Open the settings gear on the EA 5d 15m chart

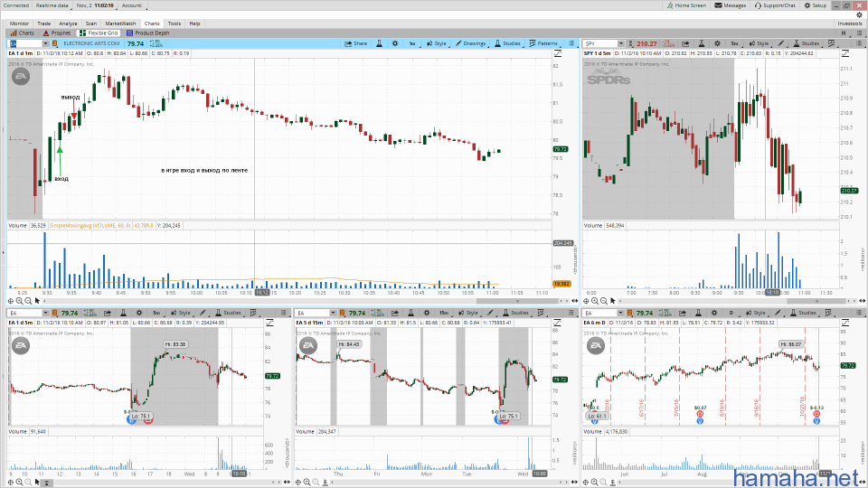[427, 313]
